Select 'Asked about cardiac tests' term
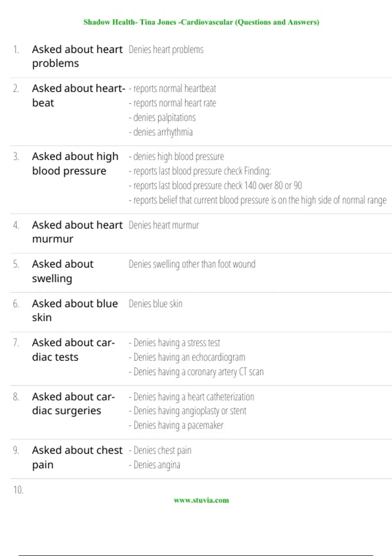 coord(73,350)
